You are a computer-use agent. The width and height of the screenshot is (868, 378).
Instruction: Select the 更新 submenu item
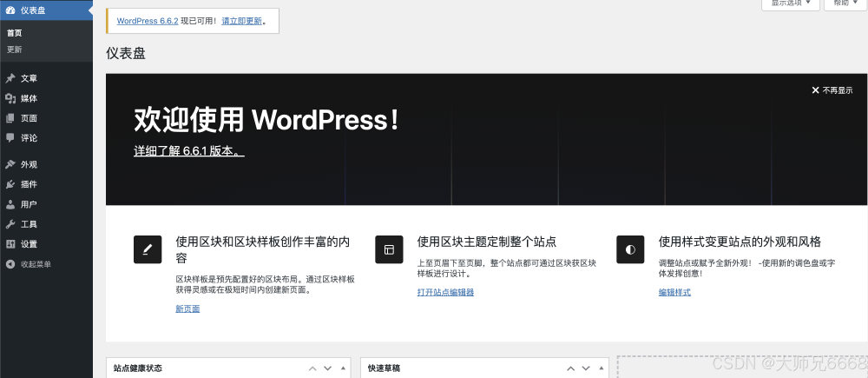(x=15, y=50)
